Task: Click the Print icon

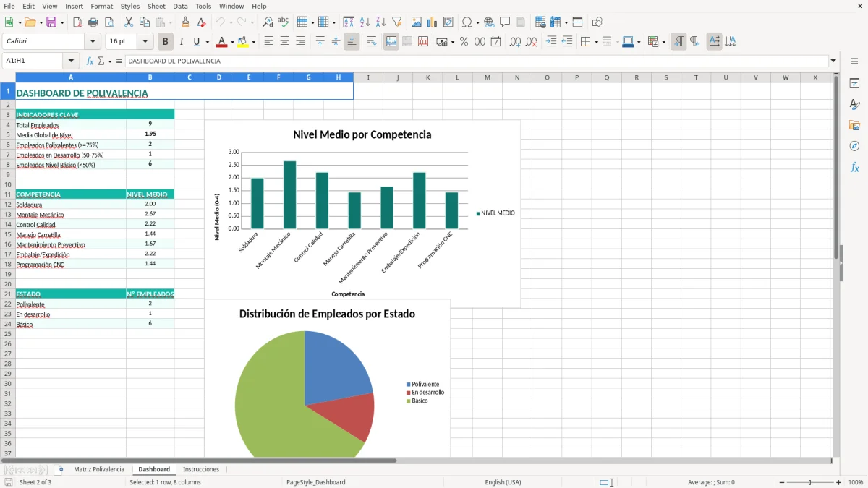Action: [x=93, y=22]
